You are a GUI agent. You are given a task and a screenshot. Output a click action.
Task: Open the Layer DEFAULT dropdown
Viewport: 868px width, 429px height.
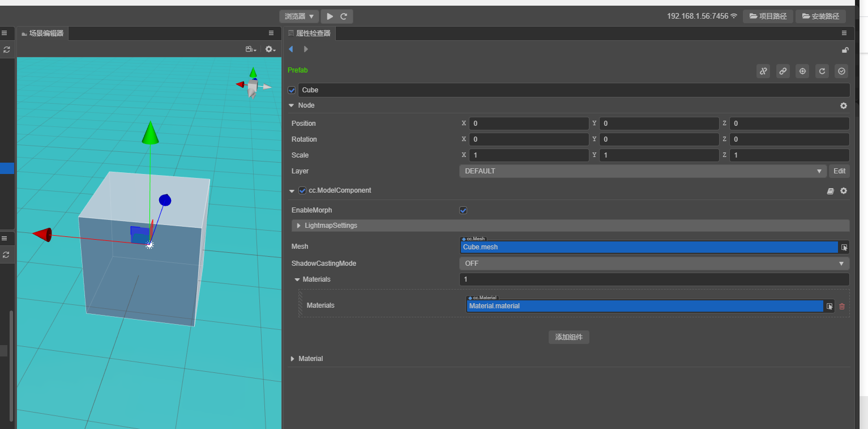tap(643, 171)
